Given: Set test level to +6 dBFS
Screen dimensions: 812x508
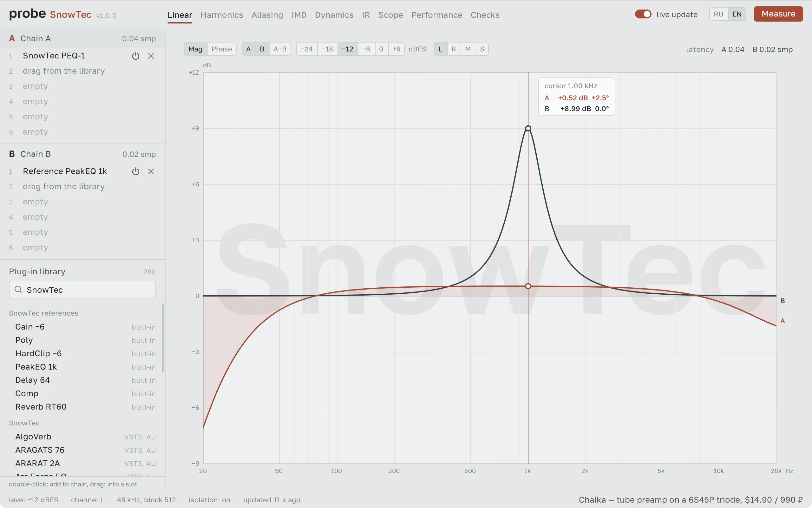Looking at the screenshot, I should 396,49.
